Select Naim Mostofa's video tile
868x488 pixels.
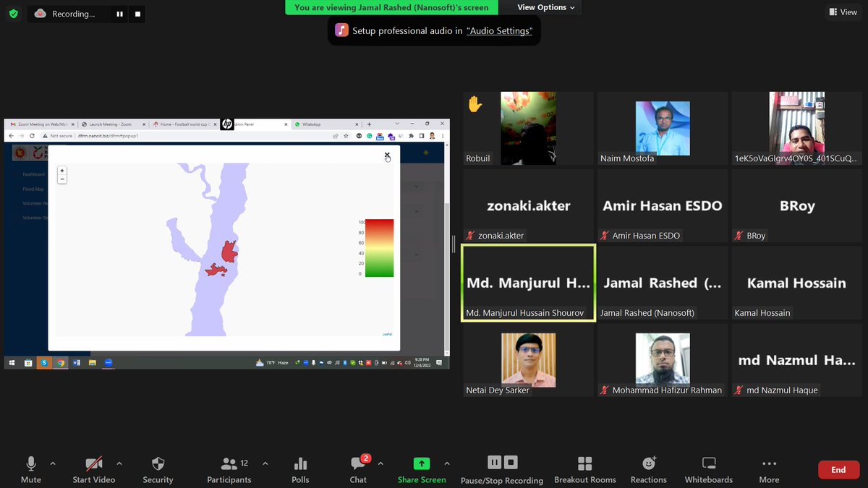663,128
